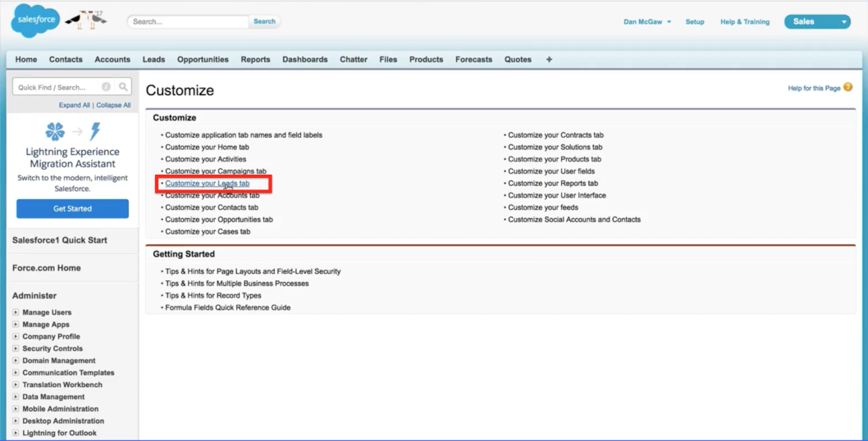868x441 pixels.
Task: Open Customize your Leads tab link
Action: click(x=207, y=183)
